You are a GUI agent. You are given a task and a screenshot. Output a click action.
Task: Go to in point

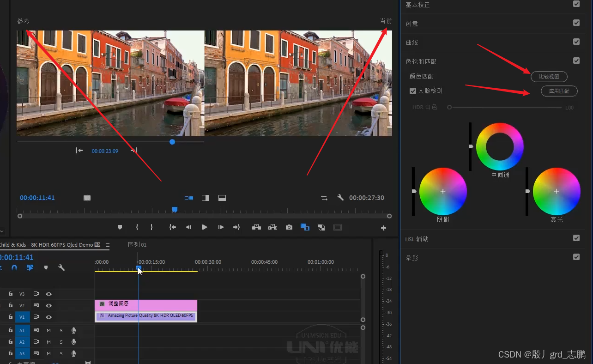(172, 227)
